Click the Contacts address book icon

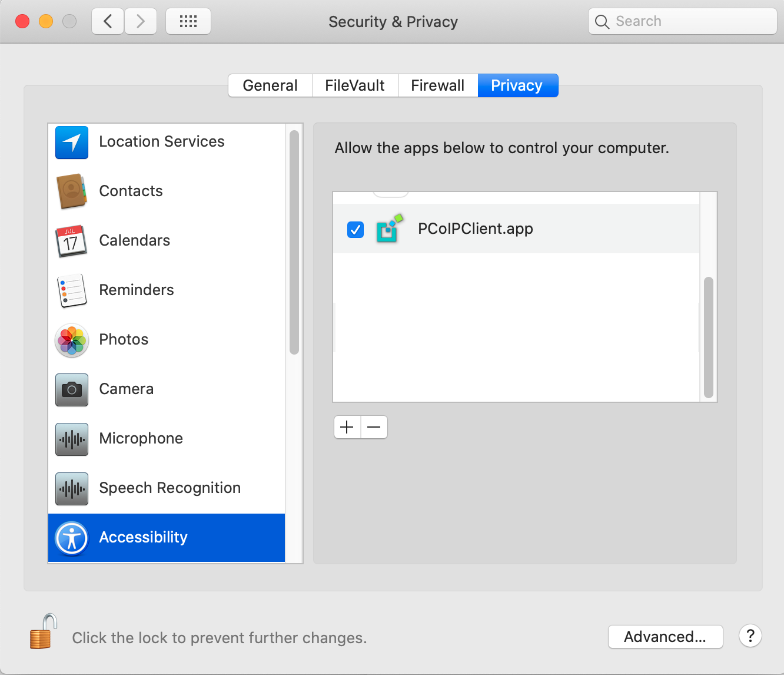click(x=72, y=191)
